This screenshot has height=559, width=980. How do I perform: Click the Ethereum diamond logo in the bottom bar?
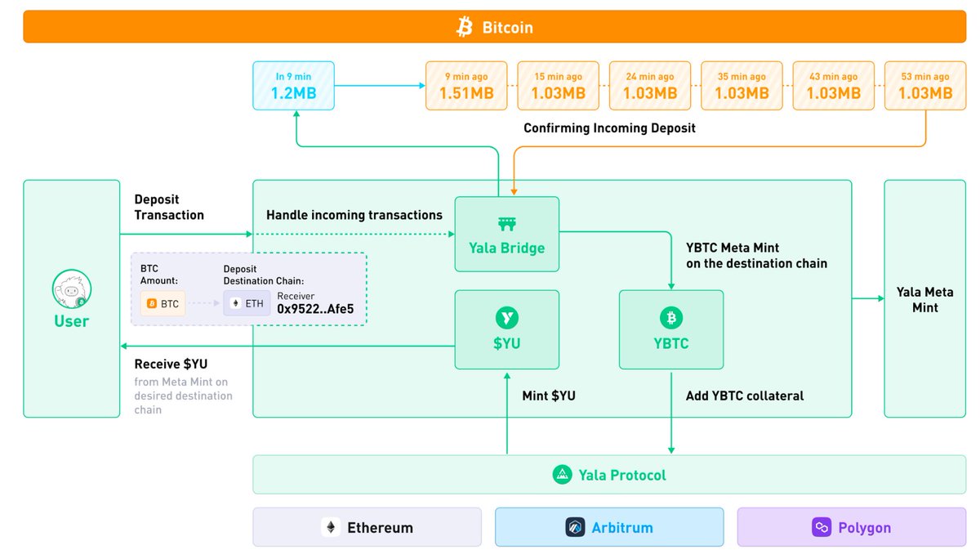[331, 527]
